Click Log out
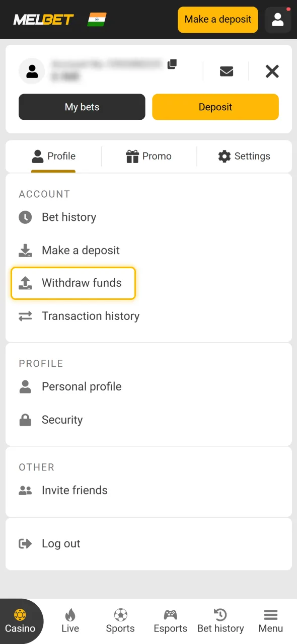Viewport: 297px width, 644px height. tap(61, 543)
